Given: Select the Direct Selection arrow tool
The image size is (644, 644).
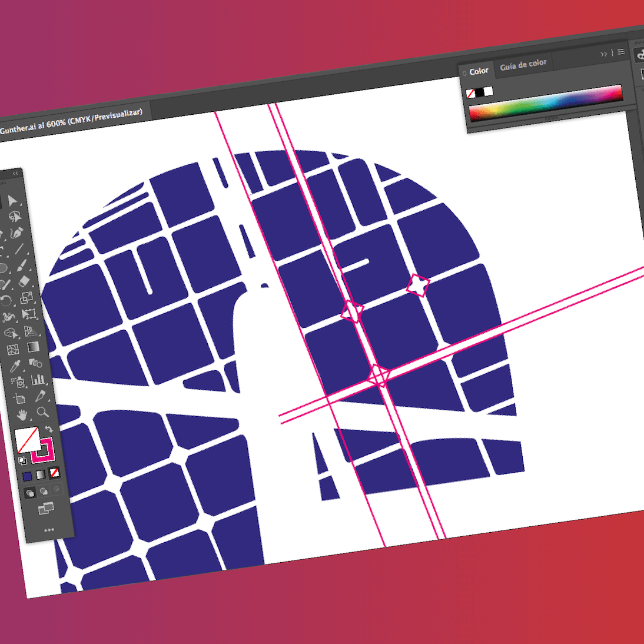Looking at the screenshot, I should (12, 202).
